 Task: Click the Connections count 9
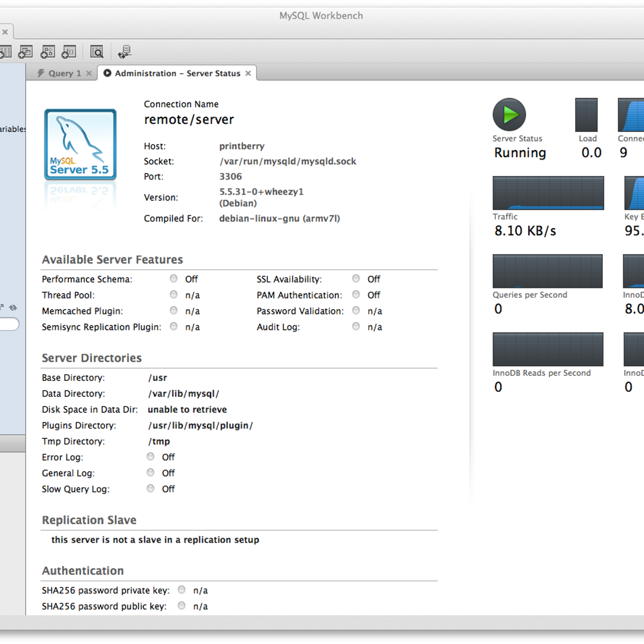pyautogui.click(x=623, y=153)
